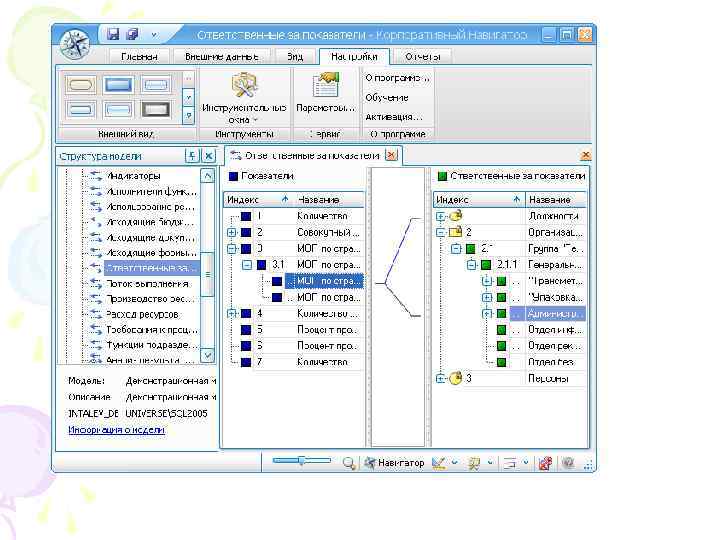This screenshot has height=540, width=720.
Task: Click red puzzle-pieces icon in status bar
Action: [x=545, y=463]
